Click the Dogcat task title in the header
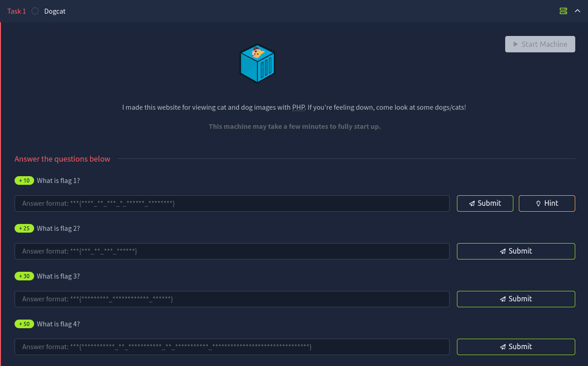Image resolution: width=588 pixels, height=366 pixels. coord(55,11)
